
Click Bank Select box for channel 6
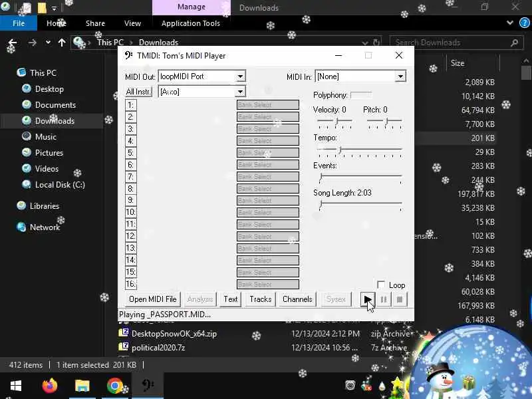(x=268, y=164)
